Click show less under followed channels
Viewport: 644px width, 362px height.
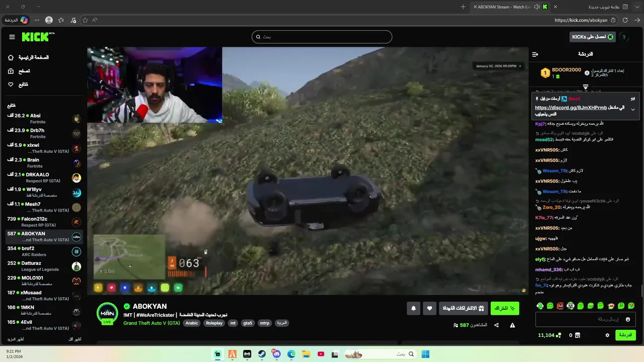(x=74, y=339)
